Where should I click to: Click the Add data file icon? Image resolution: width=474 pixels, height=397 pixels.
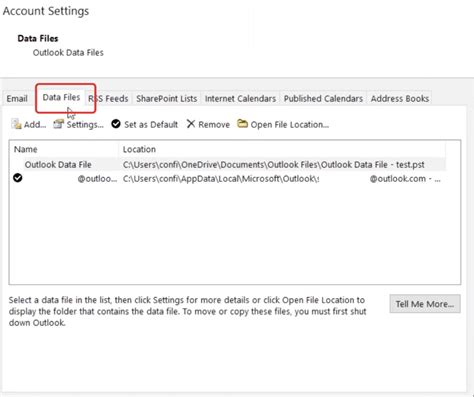[16, 124]
